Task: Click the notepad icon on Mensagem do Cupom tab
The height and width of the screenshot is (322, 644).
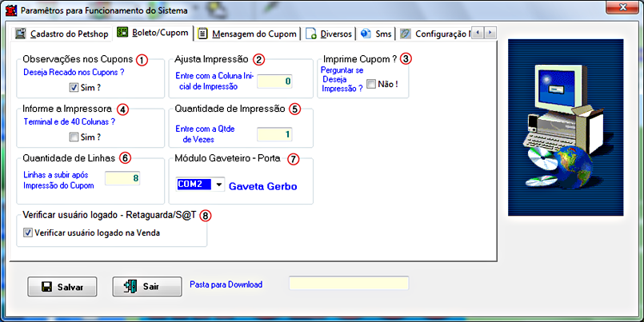Action: point(202,34)
